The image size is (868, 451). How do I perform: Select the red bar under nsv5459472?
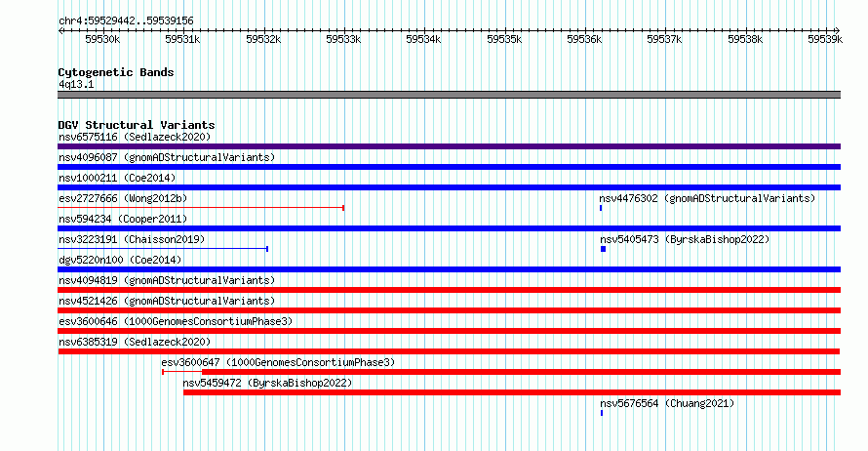pyautogui.click(x=512, y=392)
